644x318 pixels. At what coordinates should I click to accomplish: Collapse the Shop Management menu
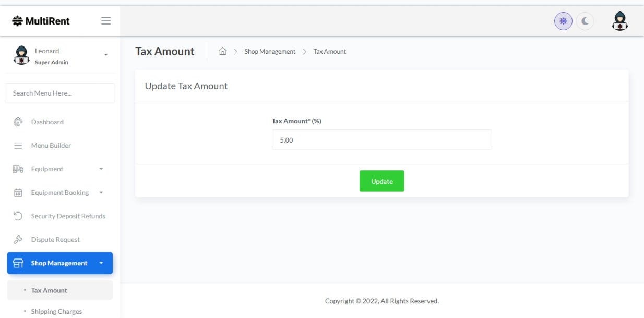point(101,263)
